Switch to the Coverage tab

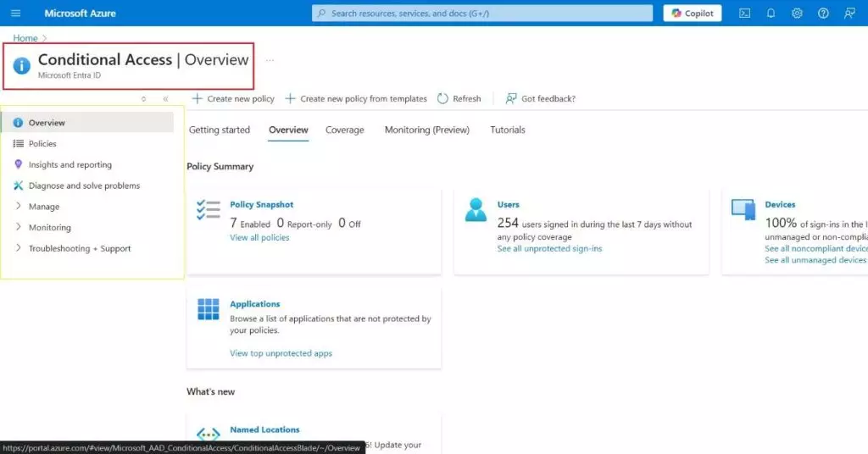pos(344,130)
